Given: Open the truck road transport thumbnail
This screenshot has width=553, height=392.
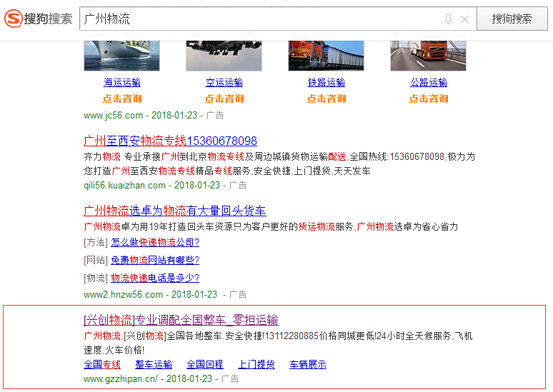Looking at the screenshot, I should pyautogui.click(x=428, y=55).
